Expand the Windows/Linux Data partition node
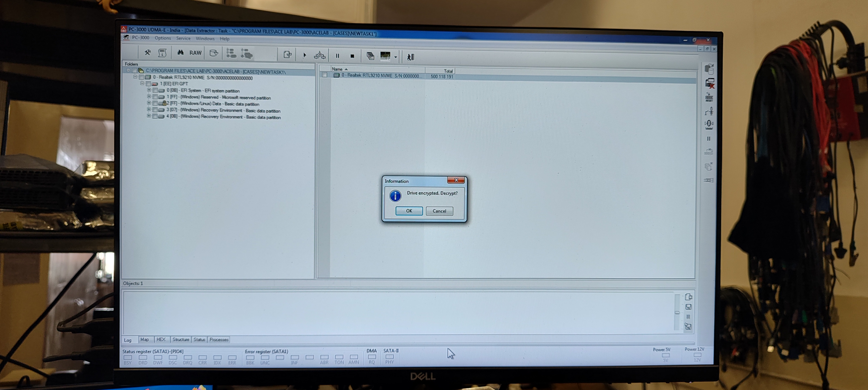Image resolution: width=868 pixels, height=390 pixels. (149, 103)
